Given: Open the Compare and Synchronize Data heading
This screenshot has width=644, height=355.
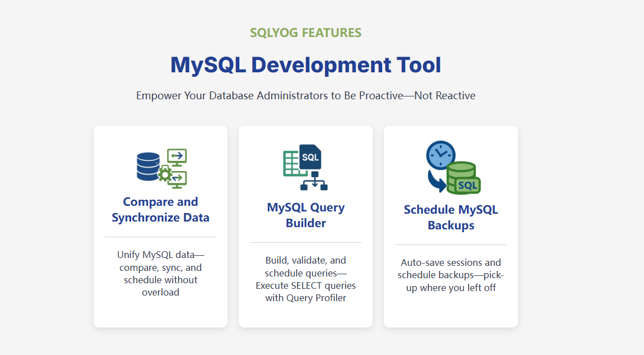Looking at the screenshot, I should [x=161, y=210].
